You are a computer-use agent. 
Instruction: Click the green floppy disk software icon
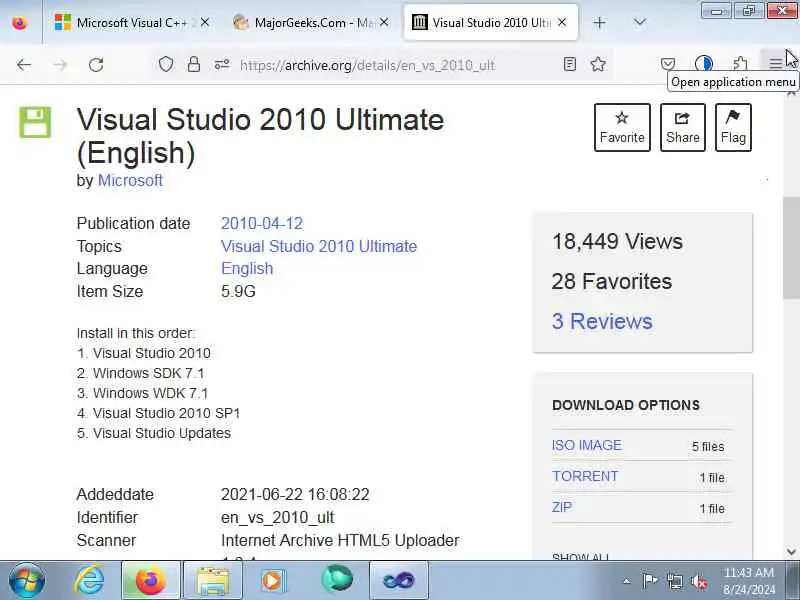[35, 122]
